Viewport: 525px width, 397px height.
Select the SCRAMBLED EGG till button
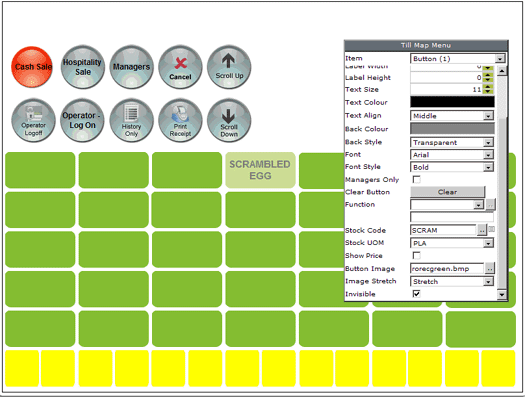click(260, 170)
